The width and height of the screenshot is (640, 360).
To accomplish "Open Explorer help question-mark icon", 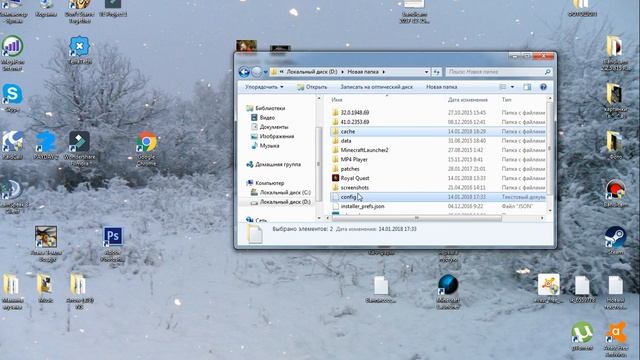I will click(x=543, y=87).
